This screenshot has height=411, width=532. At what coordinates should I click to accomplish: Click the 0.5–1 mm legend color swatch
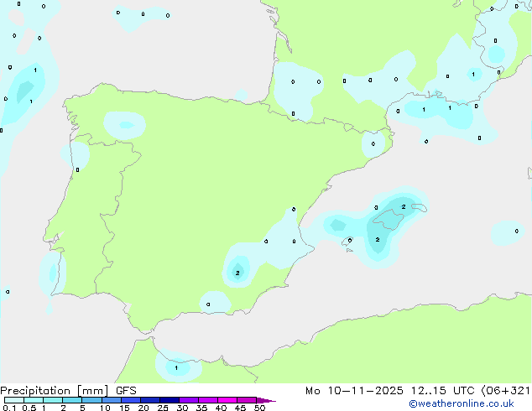point(34,400)
